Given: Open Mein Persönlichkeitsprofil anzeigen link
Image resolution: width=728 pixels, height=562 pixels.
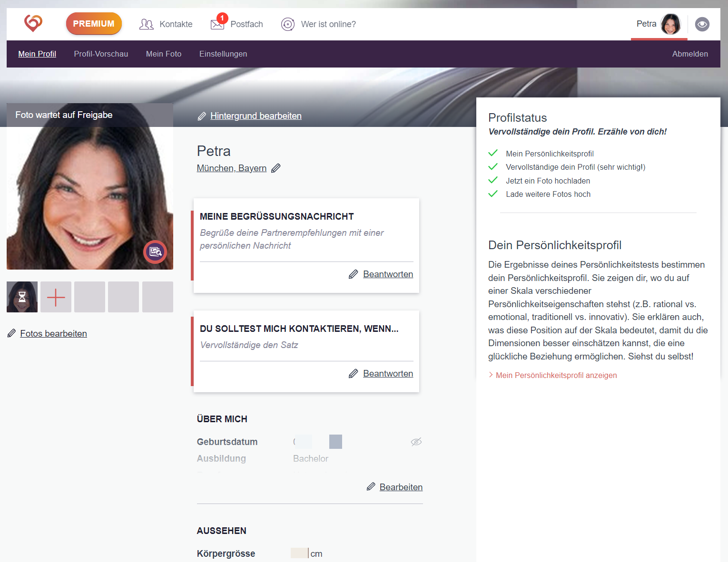Looking at the screenshot, I should click(556, 375).
